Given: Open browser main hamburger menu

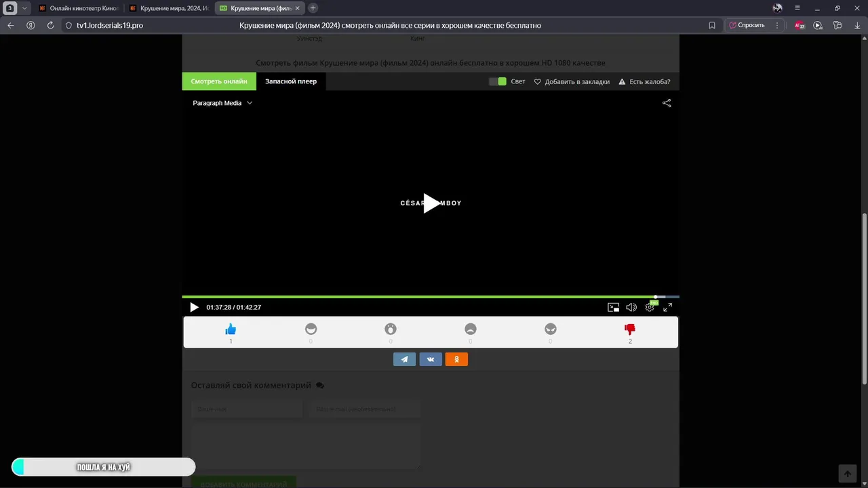Looking at the screenshot, I should coord(797,8).
